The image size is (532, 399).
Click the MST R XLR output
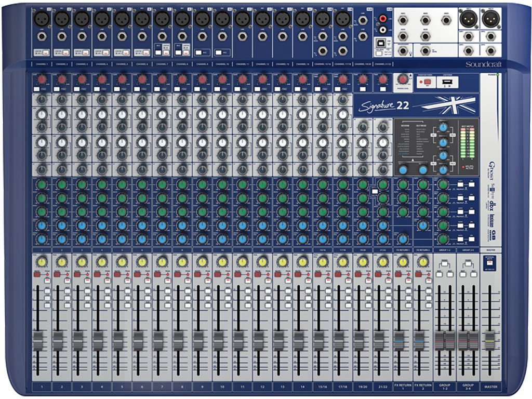(490, 19)
